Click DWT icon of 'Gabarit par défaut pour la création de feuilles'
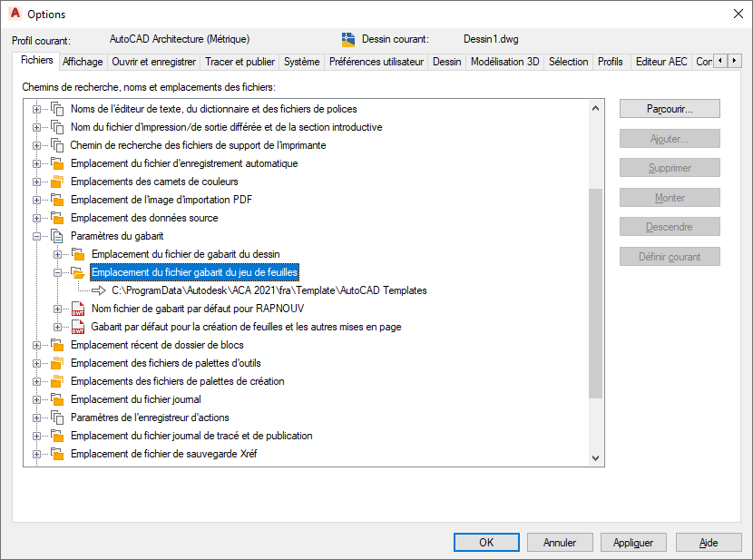Image resolution: width=753 pixels, height=560 pixels. coord(78,327)
